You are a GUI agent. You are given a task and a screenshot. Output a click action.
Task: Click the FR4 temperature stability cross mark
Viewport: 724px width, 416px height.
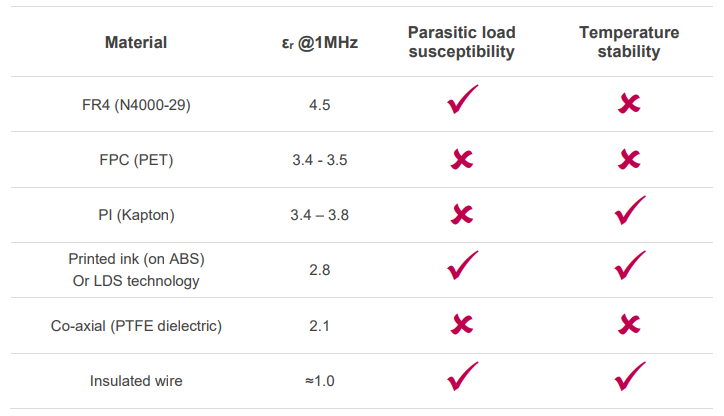(x=629, y=102)
